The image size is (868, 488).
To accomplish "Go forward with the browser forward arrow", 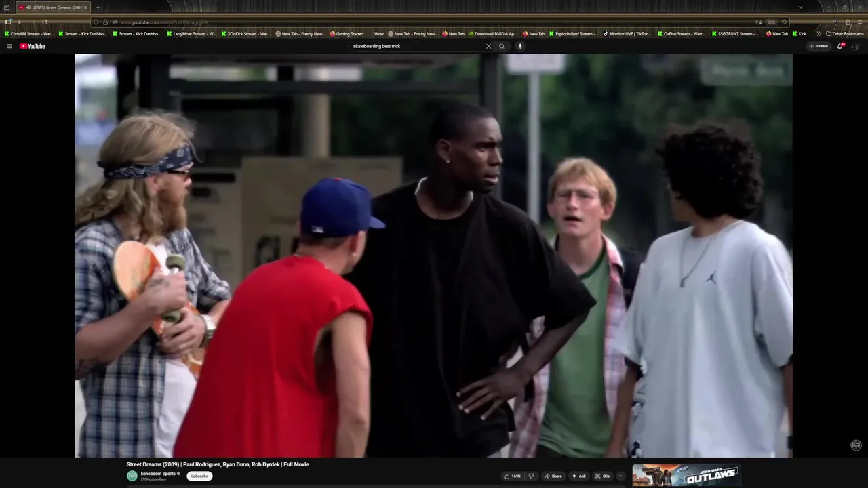I will pos(32,22).
